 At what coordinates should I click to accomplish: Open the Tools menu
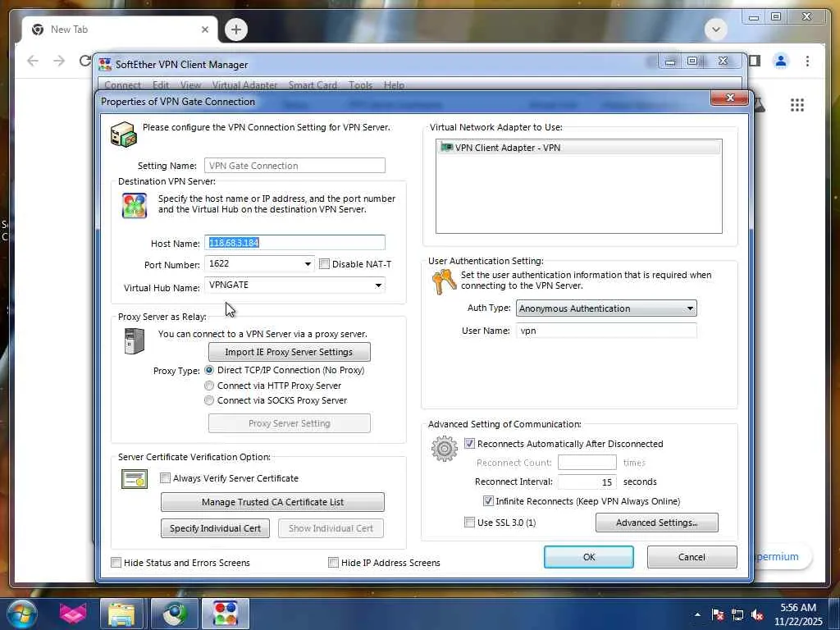point(360,85)
